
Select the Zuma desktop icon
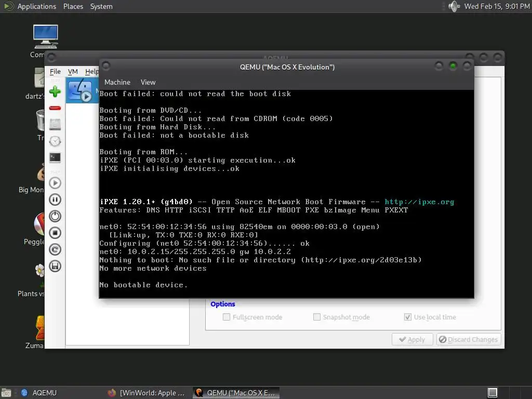pos(40,327)
